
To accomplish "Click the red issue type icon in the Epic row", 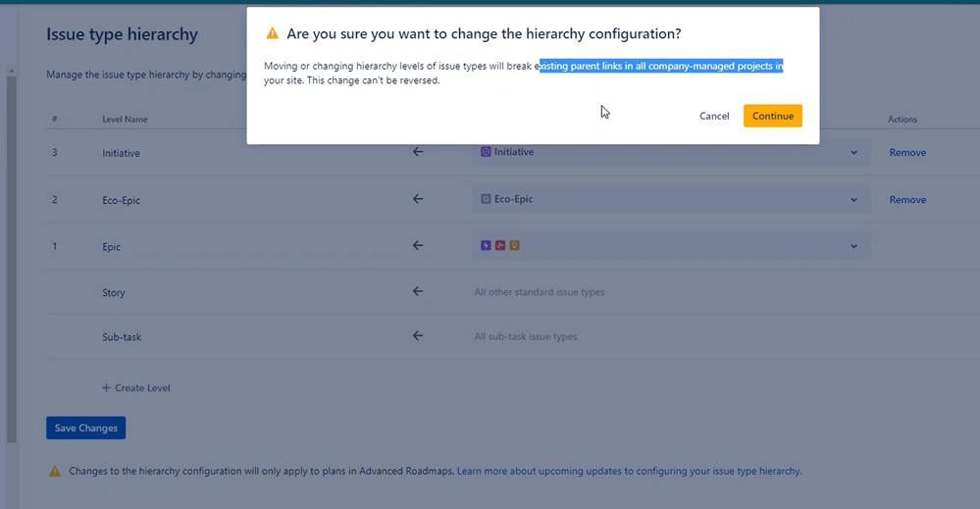I will [500, 245].
